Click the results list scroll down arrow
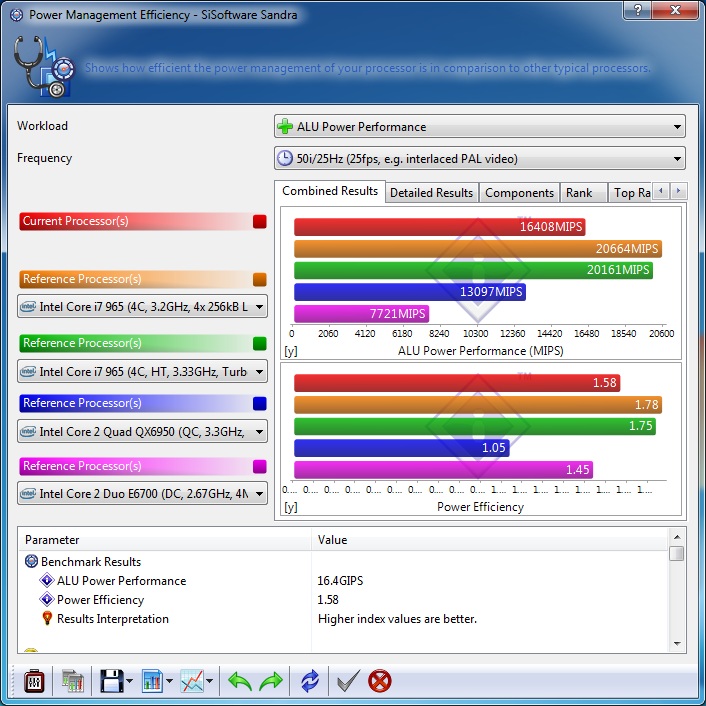The width and height of the screenshot is (706, 706). pos(676,644)
